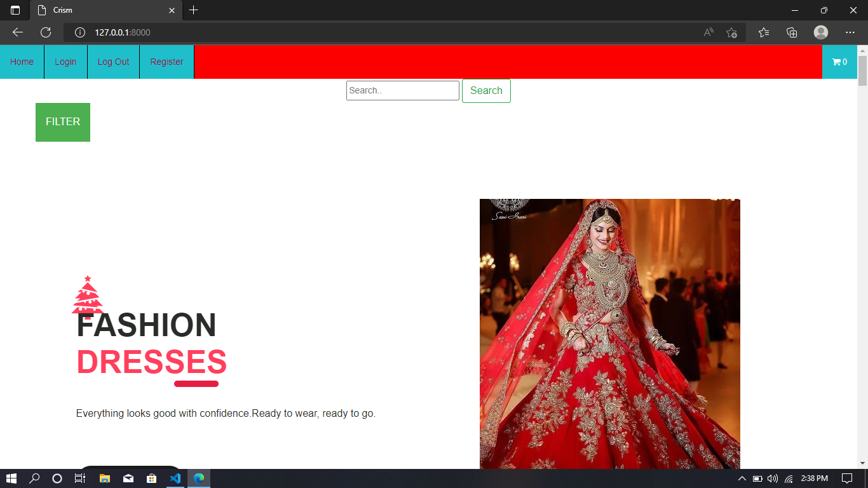
Task: Click the 2:38 PM clock
Action: click(815, 478)
